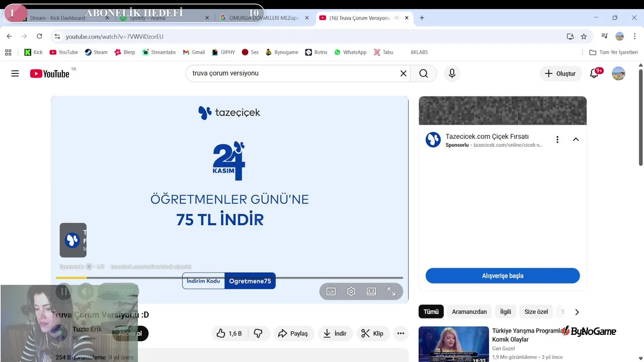Image resolution: width=644 pixels, height=362 pixels.
Task: Click Paylaş share button
Action: [293, 333]
